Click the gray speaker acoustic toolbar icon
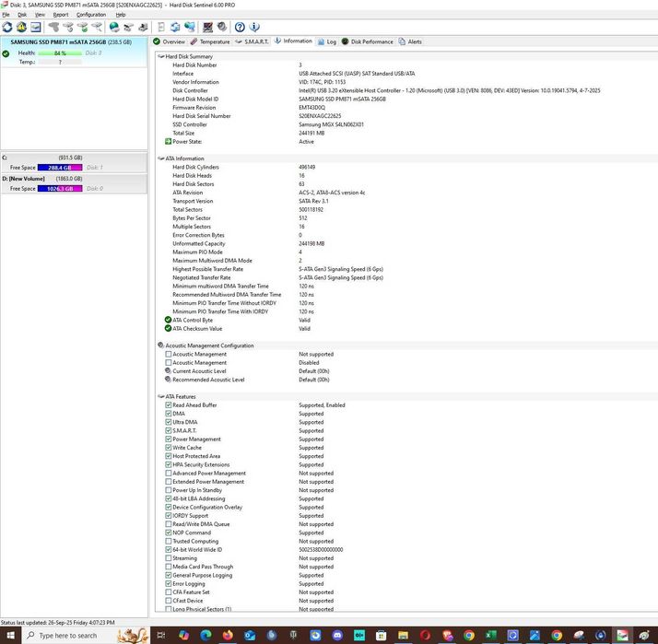The width and height of the screenshot is (658, 644). 221,28
